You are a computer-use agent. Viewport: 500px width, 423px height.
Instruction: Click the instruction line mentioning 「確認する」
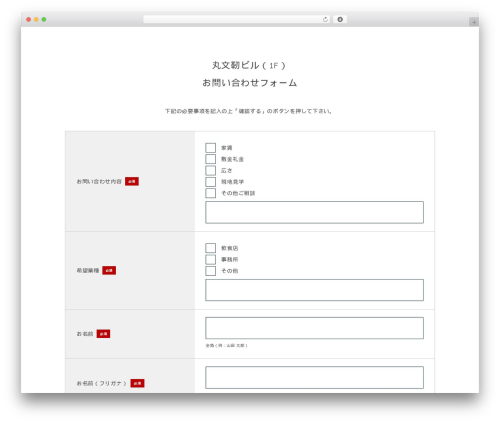[248, 111]
